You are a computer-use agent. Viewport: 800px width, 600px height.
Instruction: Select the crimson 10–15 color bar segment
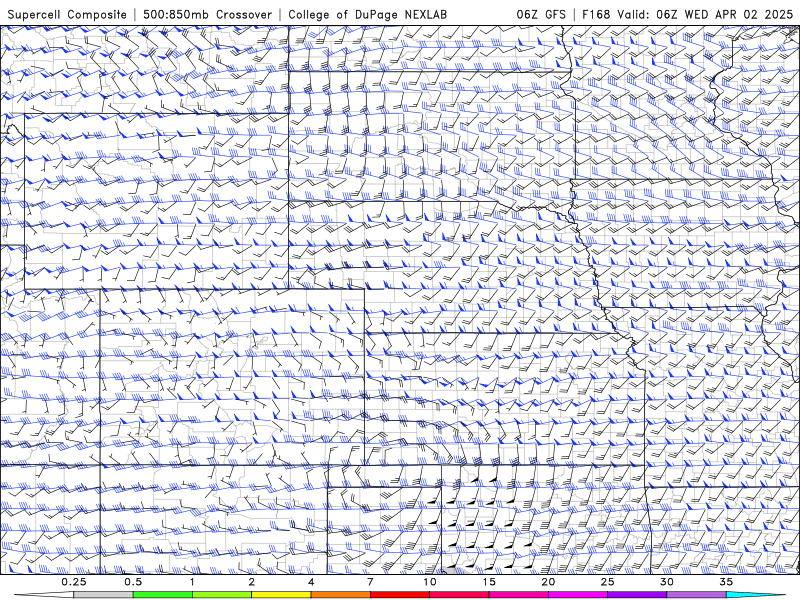pos(459,594)
